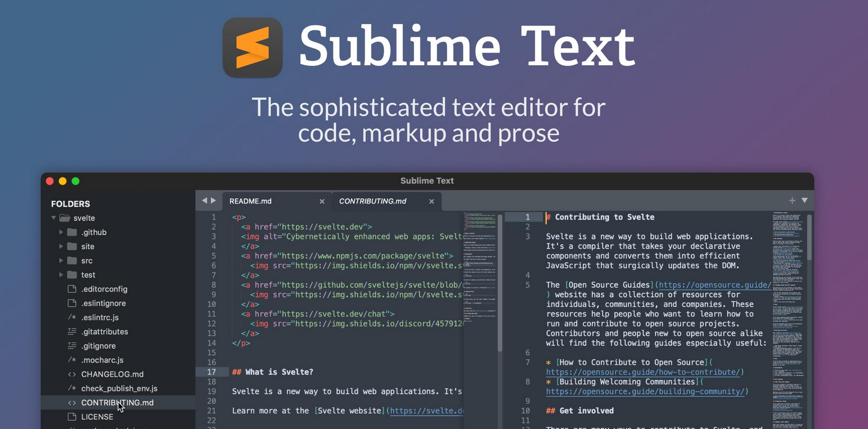Screen dimensions: 868x429
Task: Go to previous tab with left arrow
Action: [x=205, y=200]
